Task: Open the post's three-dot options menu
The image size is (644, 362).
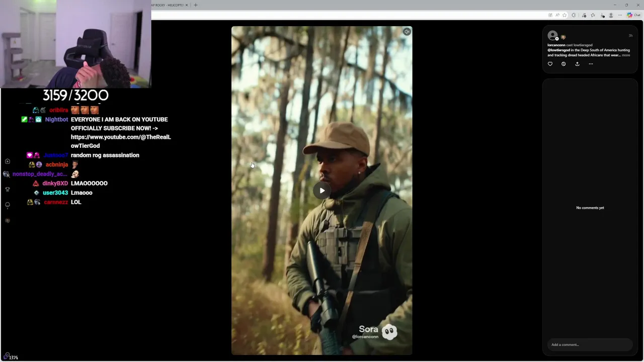Action: point(591,64)
